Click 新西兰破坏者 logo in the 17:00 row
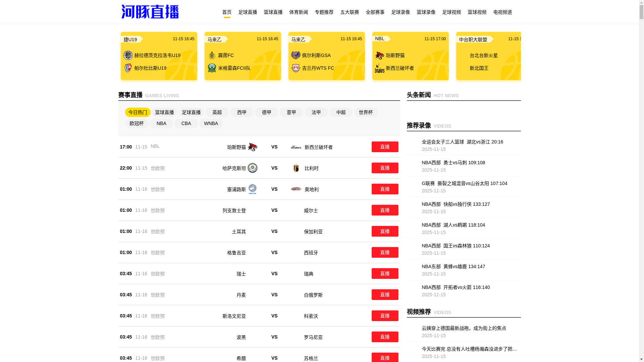644x362 pixels. pos(296,147)
